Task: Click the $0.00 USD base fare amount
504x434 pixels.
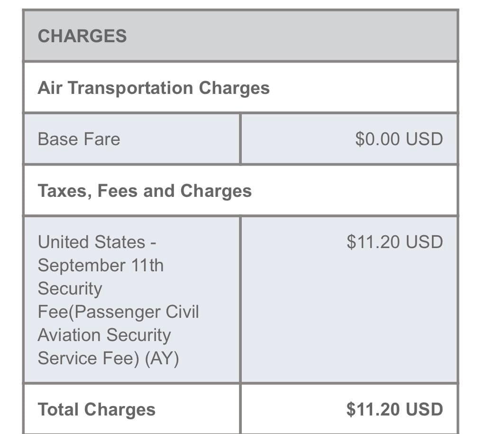Action: point(399,139)
